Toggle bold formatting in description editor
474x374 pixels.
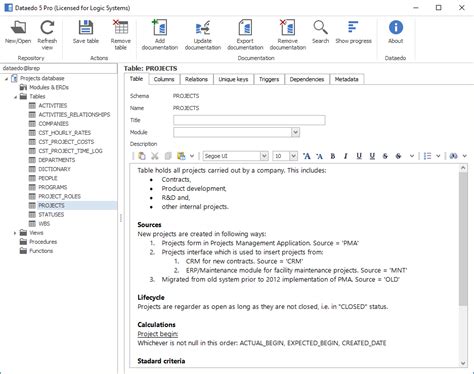pos(333,156)
